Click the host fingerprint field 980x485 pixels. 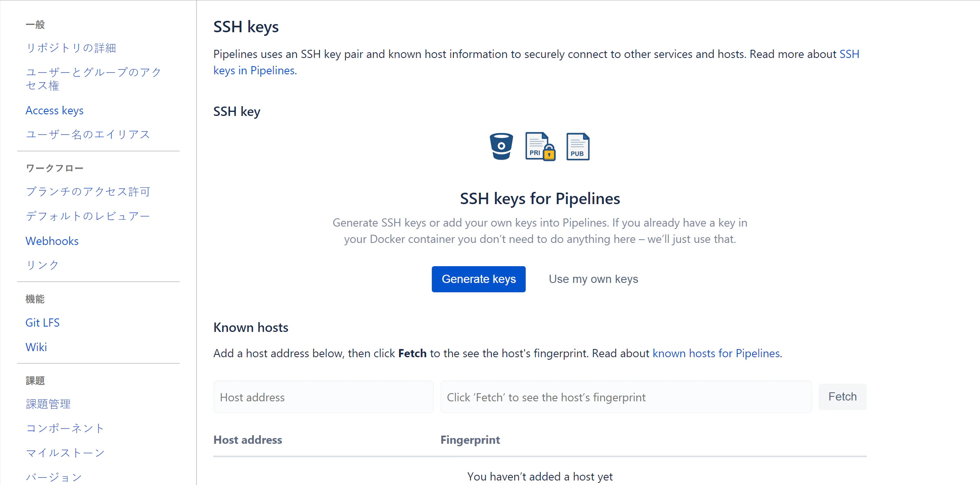pos(626,397)
